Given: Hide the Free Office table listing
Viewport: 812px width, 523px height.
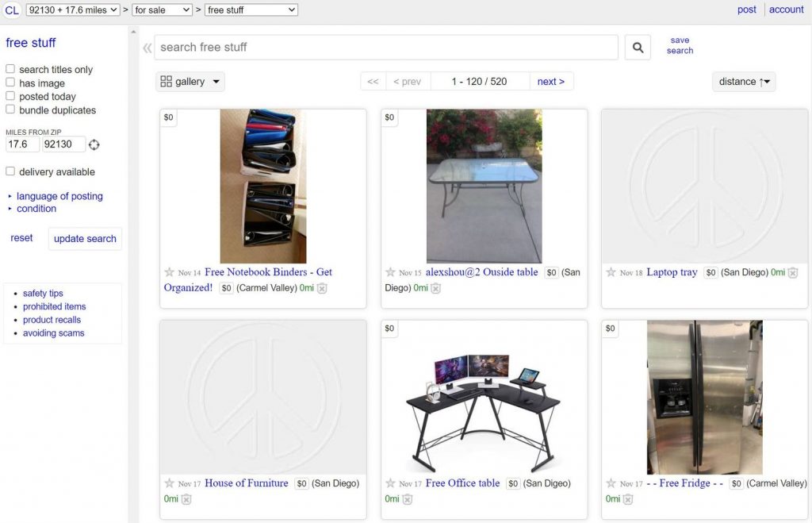Looking at the screenshot, I should (x=408, y=499).
